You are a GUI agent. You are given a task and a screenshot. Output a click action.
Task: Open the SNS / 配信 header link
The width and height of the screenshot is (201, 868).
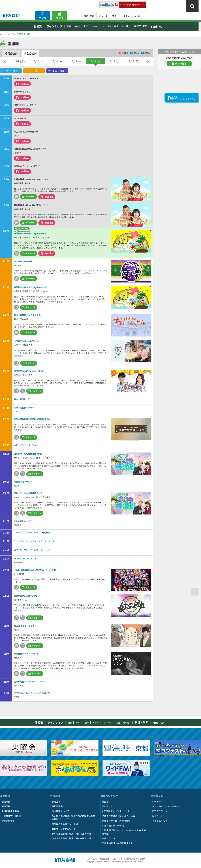[x=89, y=16]
